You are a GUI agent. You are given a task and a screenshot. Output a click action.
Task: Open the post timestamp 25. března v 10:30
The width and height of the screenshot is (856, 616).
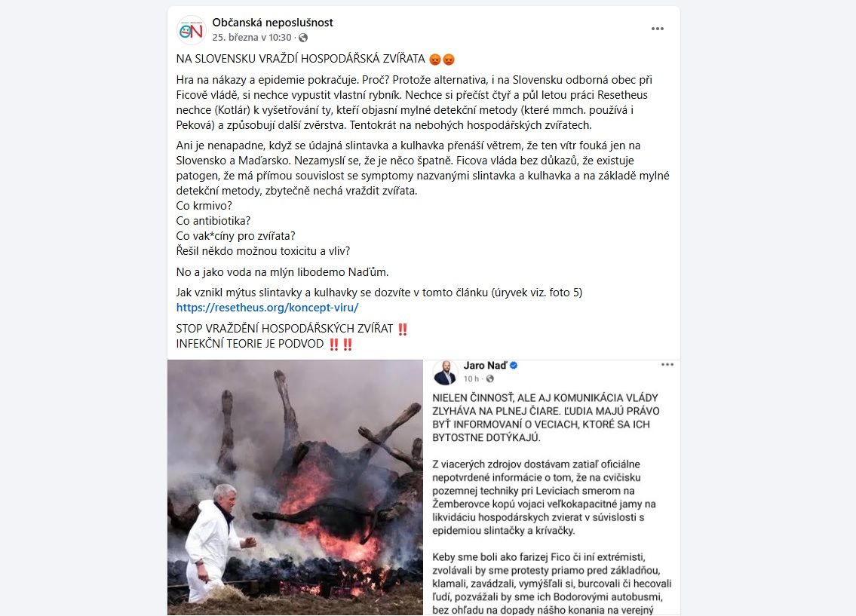coord(252,38)
